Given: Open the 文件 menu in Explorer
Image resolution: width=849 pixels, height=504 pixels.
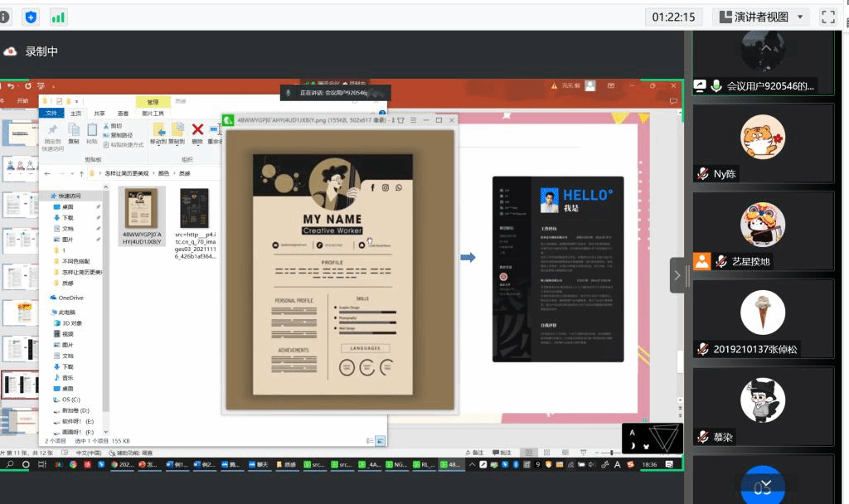Looking at the screenshot, I should tap(51, 114).
